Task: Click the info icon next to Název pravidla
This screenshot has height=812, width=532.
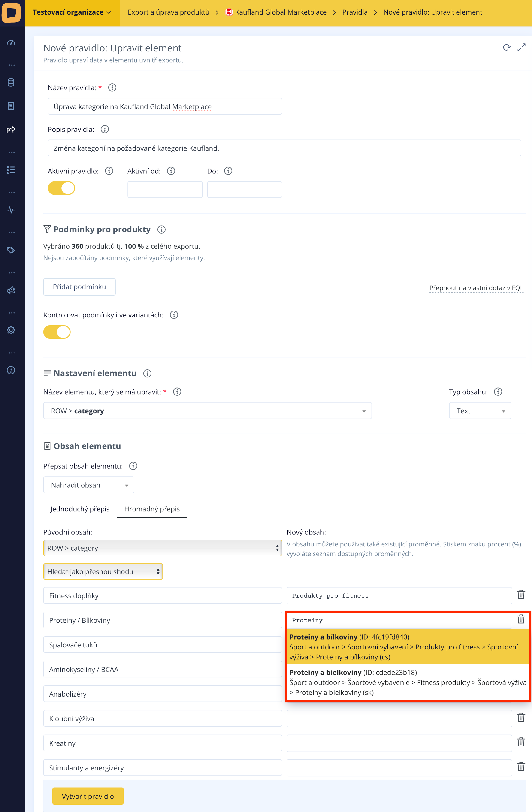Action: pos(112,88)
